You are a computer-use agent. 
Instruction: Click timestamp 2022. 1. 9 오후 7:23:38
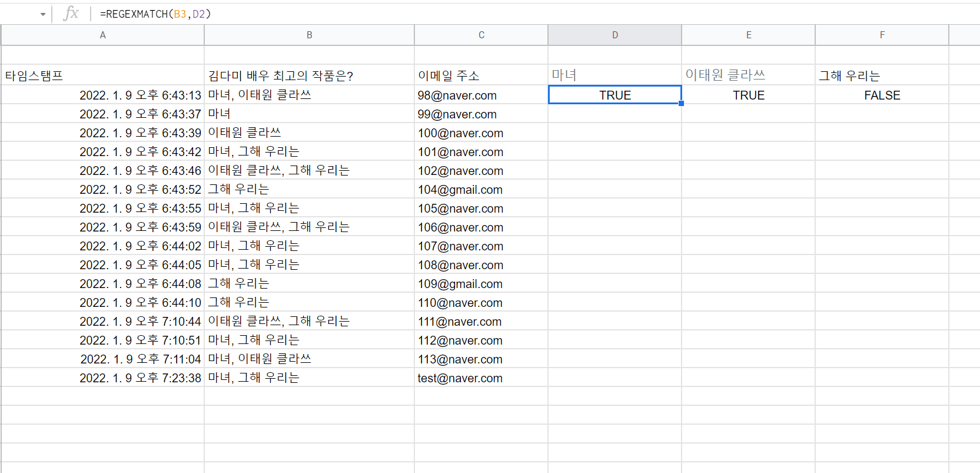pos(102,378)
